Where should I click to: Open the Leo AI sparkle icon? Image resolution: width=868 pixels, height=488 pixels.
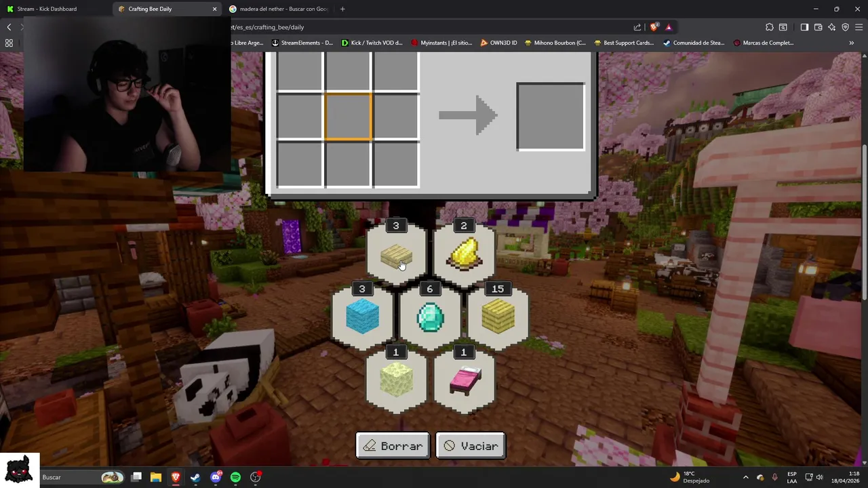click(x=831, y=27)
